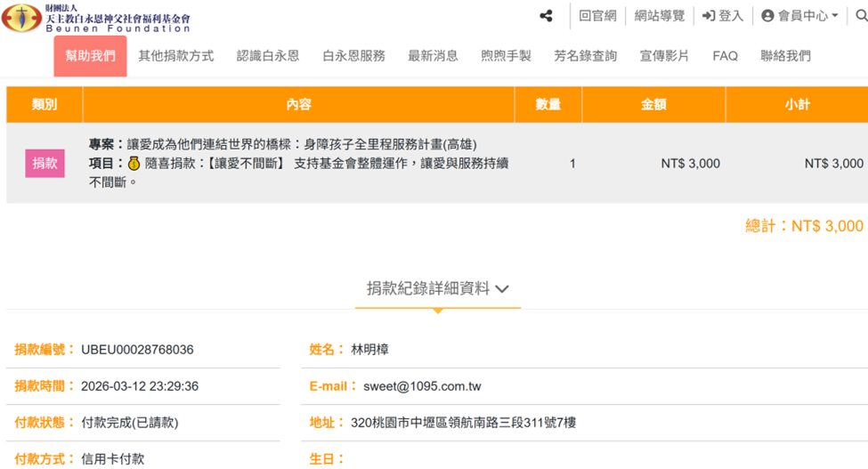This screenshot has height=469, width=868.
Task: Go to 宣傳影片 videos menu
Action: click(664, 56)
